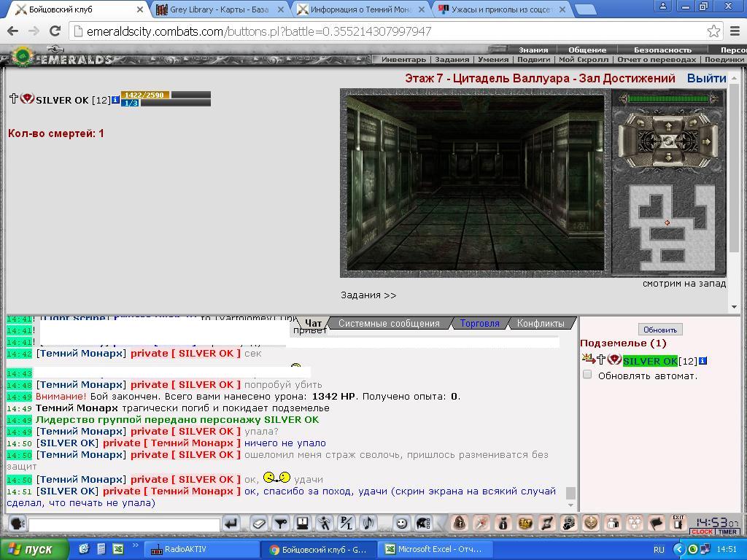This screenshot has width=747, height=560.
Task: Switch to the Информация о Темний Монарх tab
Action: pos(360,9)
